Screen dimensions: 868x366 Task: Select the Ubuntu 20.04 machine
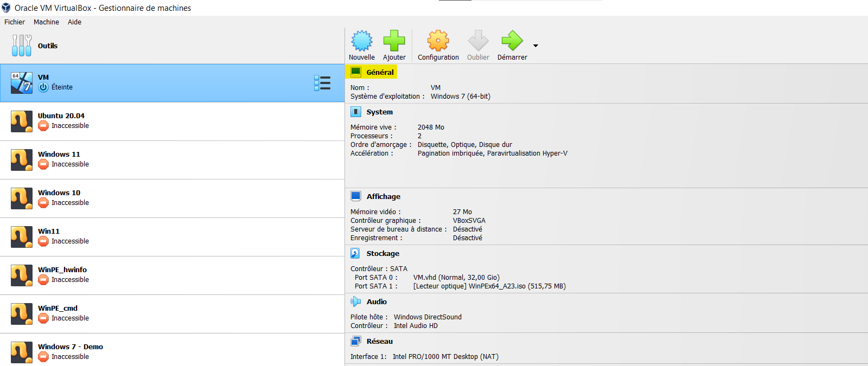click(61, 121)
